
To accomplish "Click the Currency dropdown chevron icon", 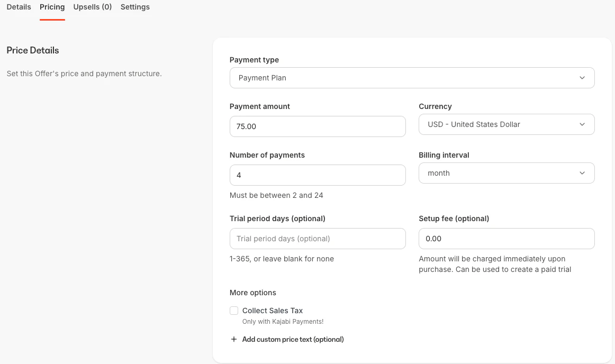I will (582, 124).
